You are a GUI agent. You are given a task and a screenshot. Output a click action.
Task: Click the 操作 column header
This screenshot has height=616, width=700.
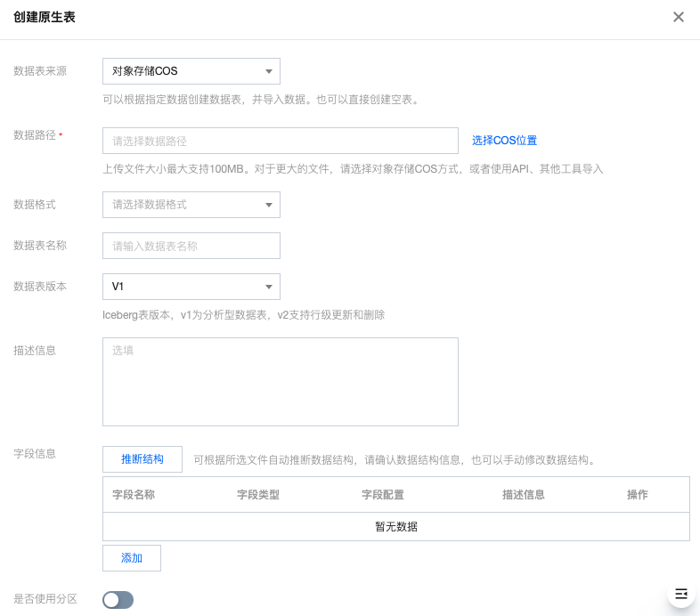coord(638,495)
